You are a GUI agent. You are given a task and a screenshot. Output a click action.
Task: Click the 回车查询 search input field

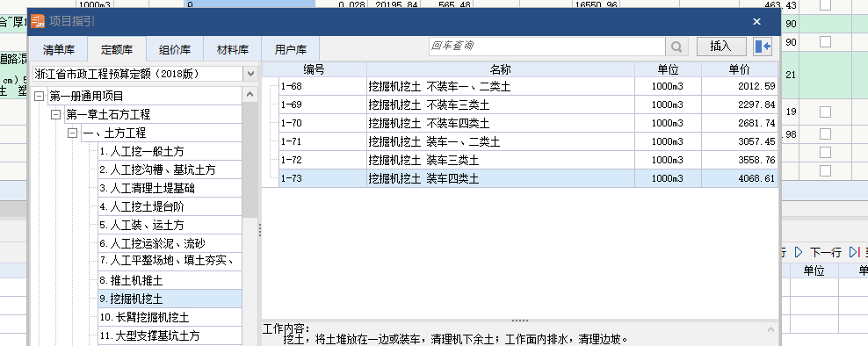pos(547,47)
